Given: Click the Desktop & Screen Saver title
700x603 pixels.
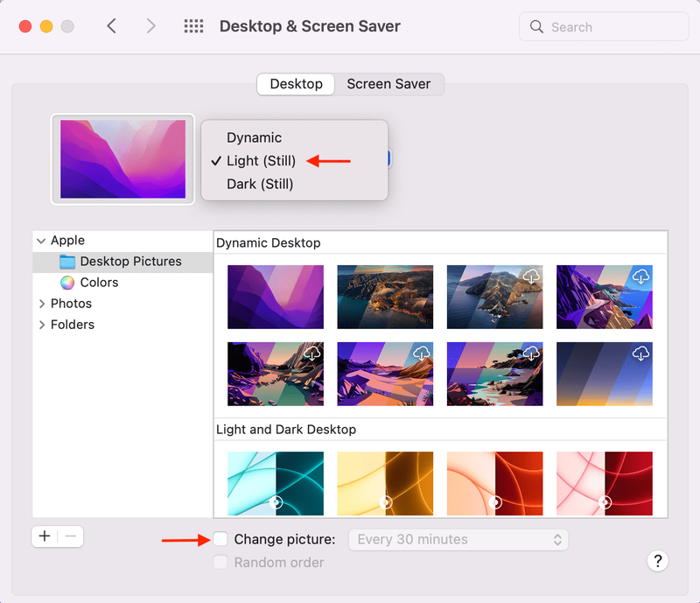Looking at the screenshot, I should [310, 26].
